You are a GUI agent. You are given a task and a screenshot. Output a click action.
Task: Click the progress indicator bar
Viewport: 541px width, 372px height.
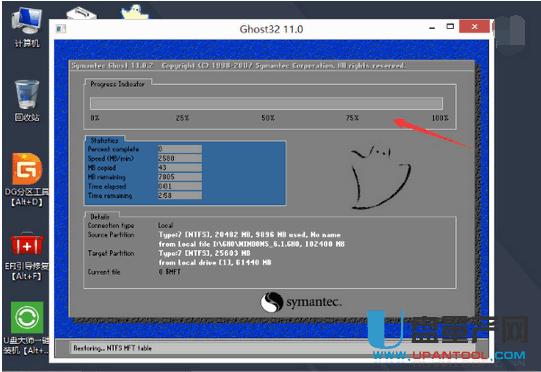click(x=266, y=103)
